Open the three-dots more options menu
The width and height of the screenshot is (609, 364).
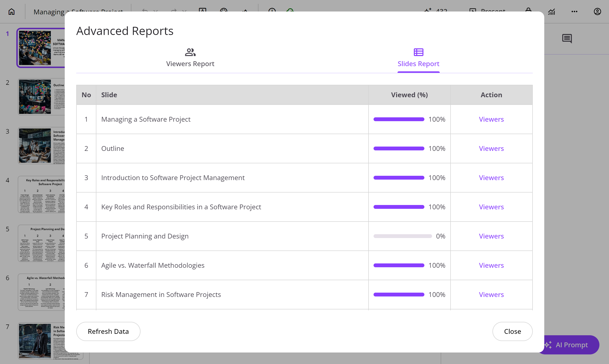pyautogui.click(x=574, y=11)
